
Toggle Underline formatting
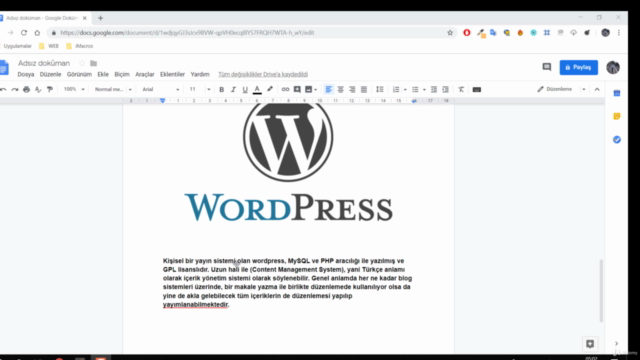click(x=245, y=89)
